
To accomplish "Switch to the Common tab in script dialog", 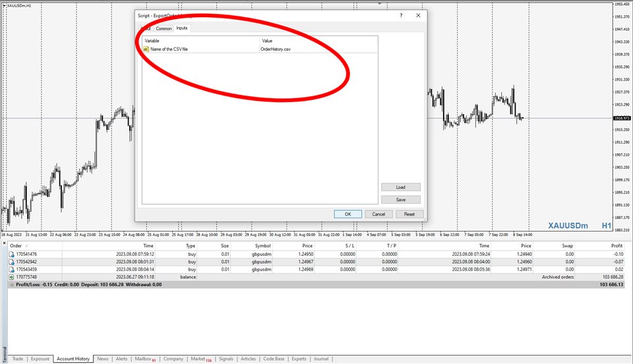I will [164, 28].
